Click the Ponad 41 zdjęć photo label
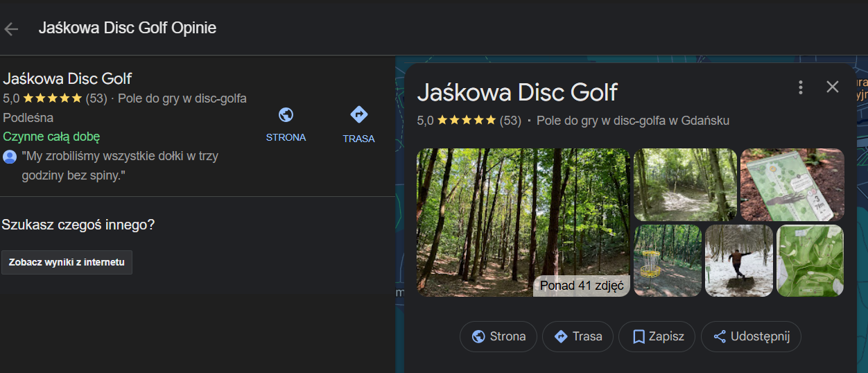The width and height of the screenshot is (868, 373). [x=581, y=285]
